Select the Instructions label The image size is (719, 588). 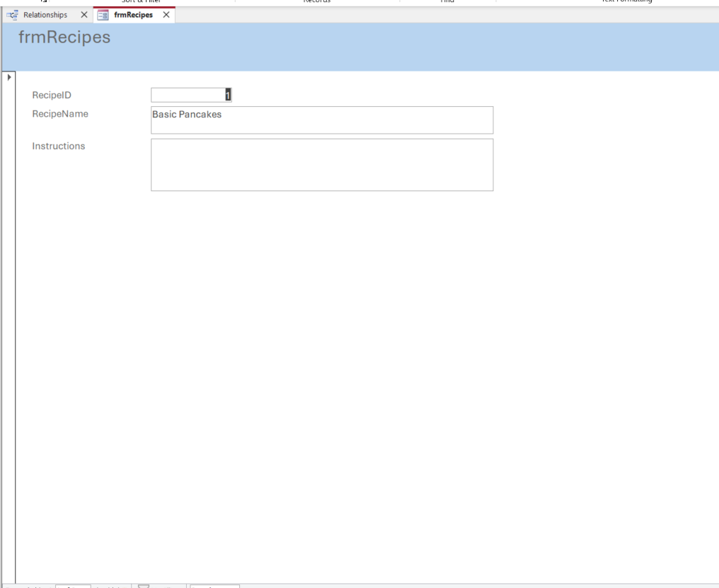(58, 146)
